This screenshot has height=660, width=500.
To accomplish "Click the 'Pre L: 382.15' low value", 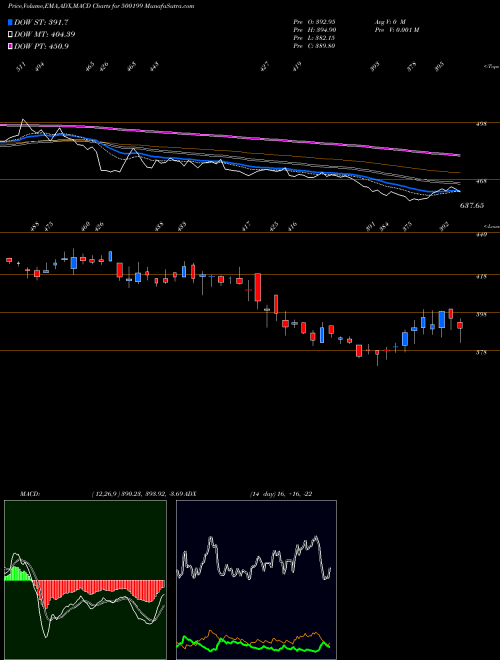I will click(x=314, y=38).
